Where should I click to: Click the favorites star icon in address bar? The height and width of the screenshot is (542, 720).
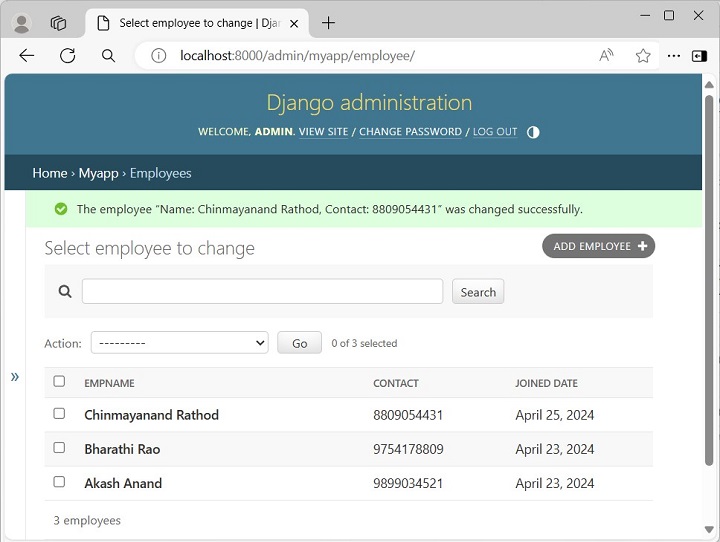click(643, 56)
